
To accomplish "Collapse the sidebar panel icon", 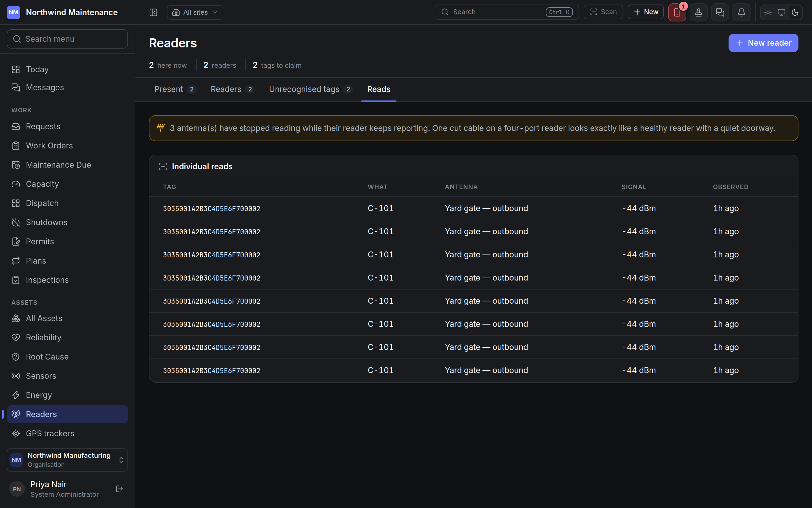I will (x=153, y=12).
